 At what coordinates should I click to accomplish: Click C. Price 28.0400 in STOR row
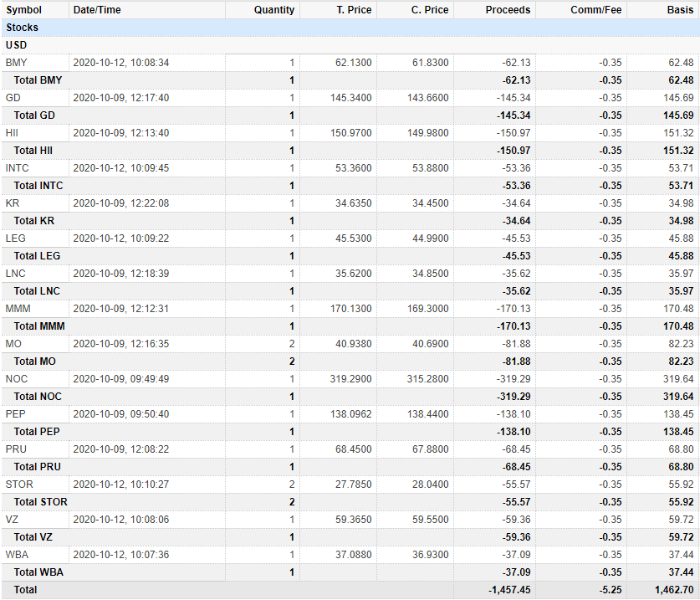431,485
